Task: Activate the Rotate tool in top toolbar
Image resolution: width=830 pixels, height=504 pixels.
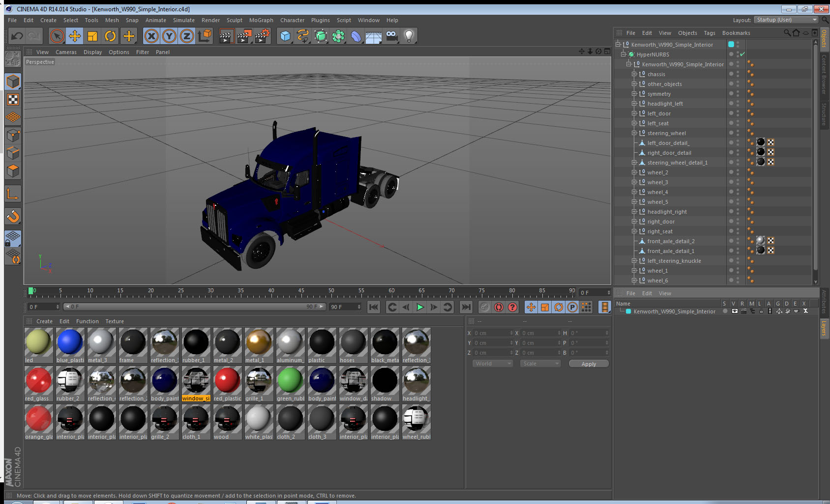Action: tap(110, 36)
